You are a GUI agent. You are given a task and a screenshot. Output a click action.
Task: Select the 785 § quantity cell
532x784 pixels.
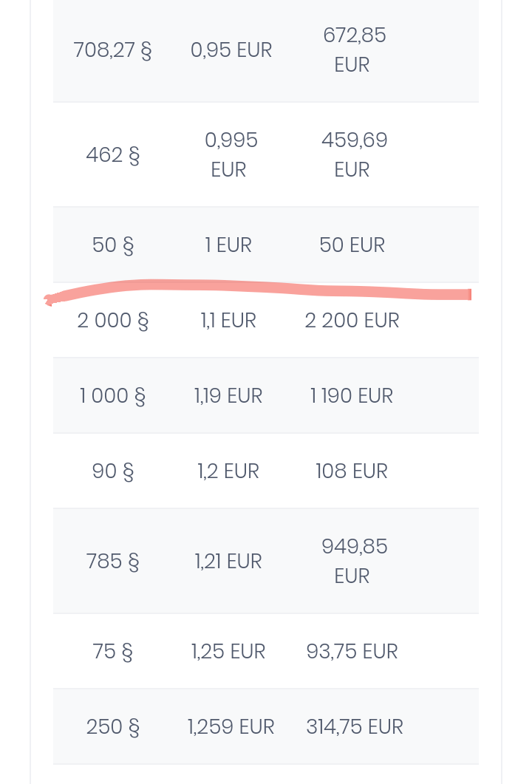(x=112, y=562)
